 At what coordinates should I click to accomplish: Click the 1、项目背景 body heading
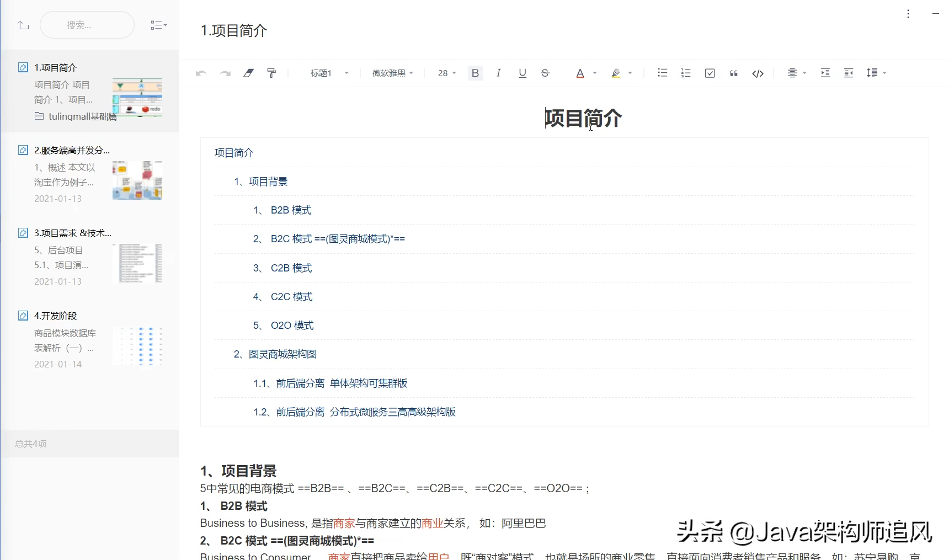[x=238, y=471]
